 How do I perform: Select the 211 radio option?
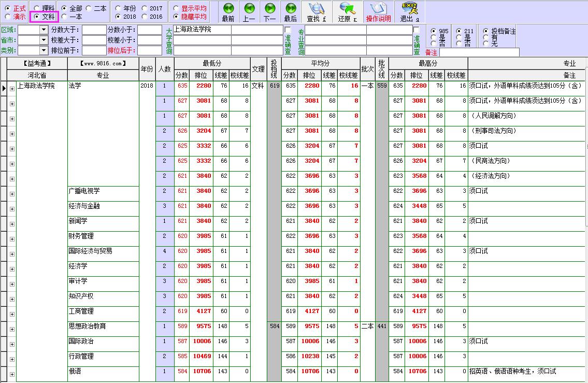(x=458, y=31)
